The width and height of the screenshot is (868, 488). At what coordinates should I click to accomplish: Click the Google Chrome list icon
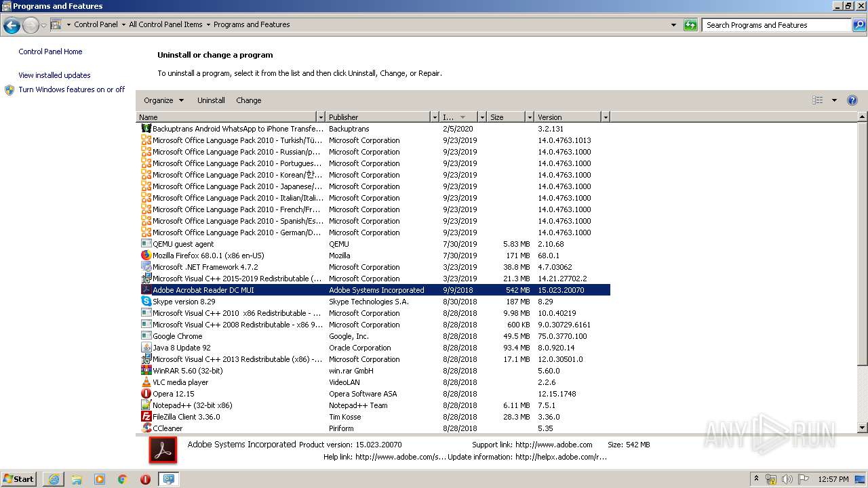(146, 336)
